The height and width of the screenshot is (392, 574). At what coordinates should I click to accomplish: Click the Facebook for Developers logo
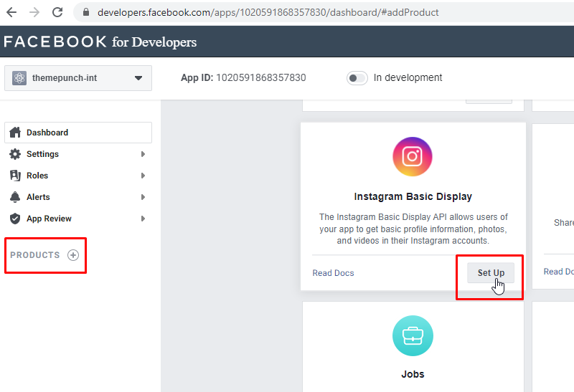(100, 42)
